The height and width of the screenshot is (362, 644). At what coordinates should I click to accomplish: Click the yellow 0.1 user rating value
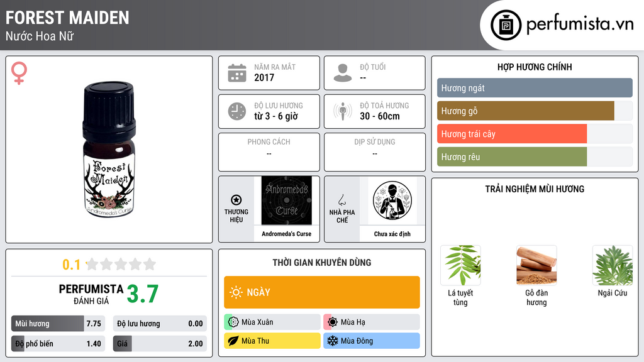72,265
